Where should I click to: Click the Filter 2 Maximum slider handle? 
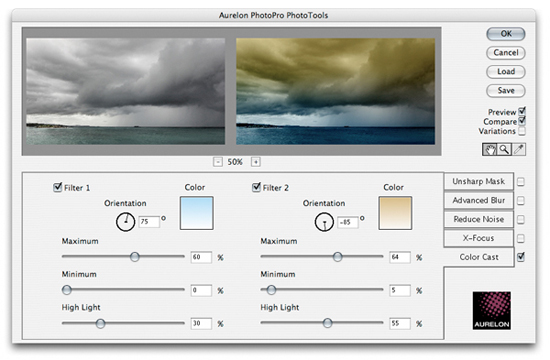click(337, 257)
